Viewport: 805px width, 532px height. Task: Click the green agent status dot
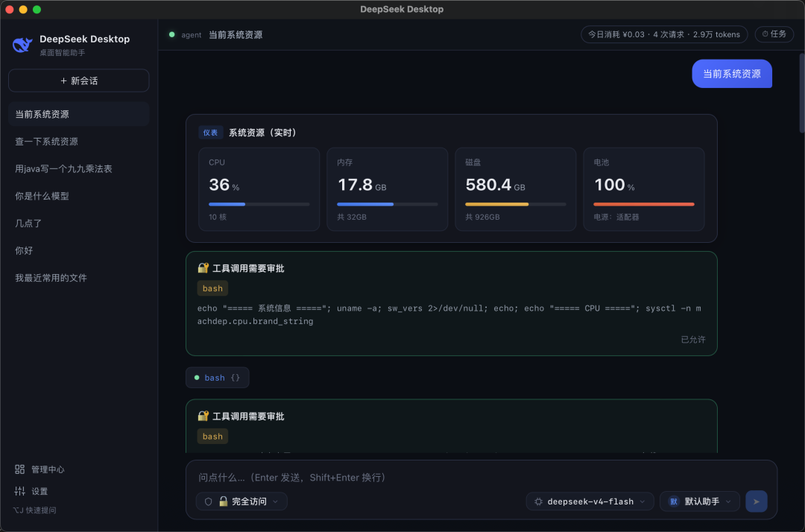click(x=172, y=34)
